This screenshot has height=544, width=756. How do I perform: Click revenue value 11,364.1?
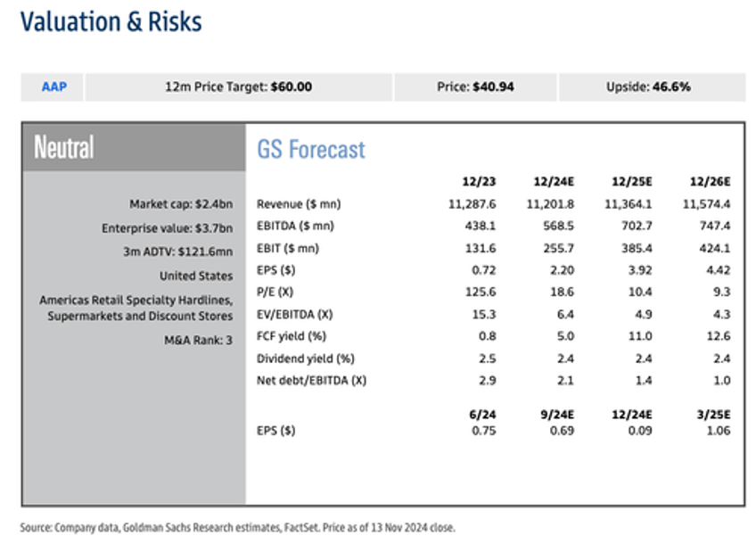[x=629, y=204]
